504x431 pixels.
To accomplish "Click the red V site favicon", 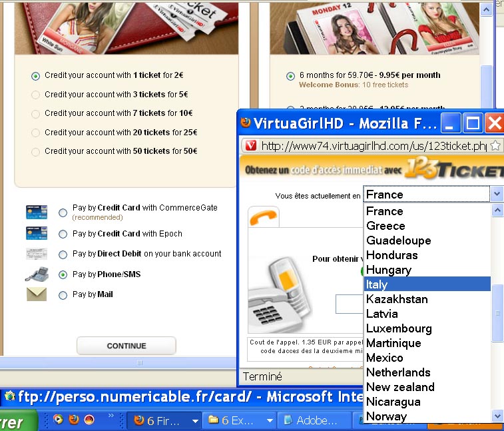I will click(250, 146).
